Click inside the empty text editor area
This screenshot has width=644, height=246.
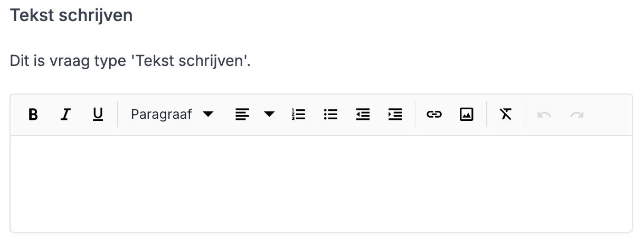321,183
